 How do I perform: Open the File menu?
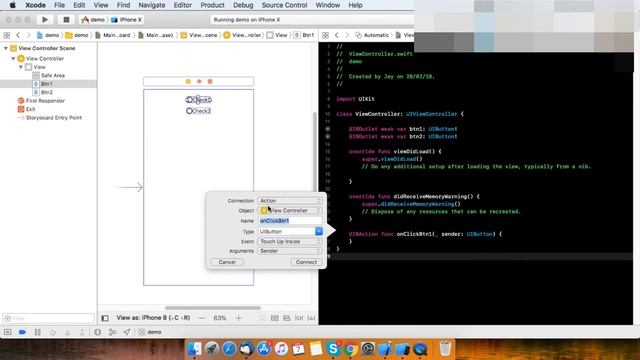click(x=60, y=5)
